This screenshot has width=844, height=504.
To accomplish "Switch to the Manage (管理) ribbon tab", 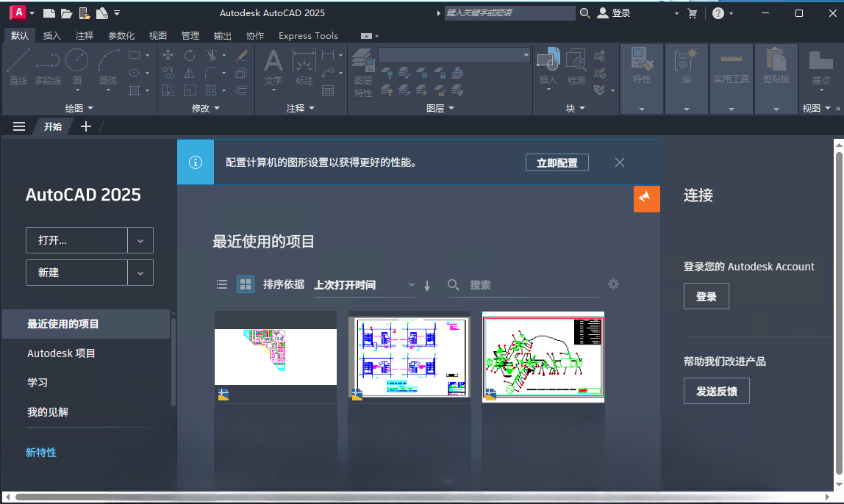I will click(x=190, y=35).
